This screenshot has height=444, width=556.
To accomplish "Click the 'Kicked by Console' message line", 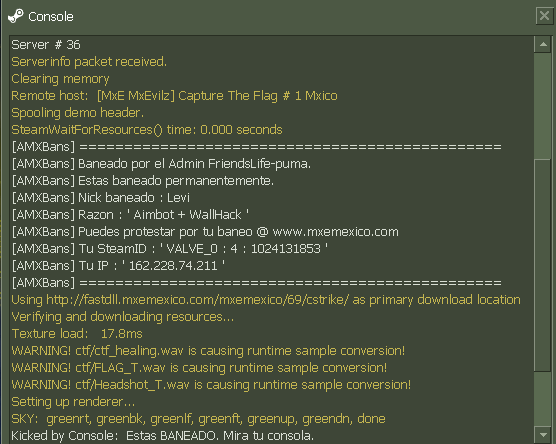I will [162, 435].
